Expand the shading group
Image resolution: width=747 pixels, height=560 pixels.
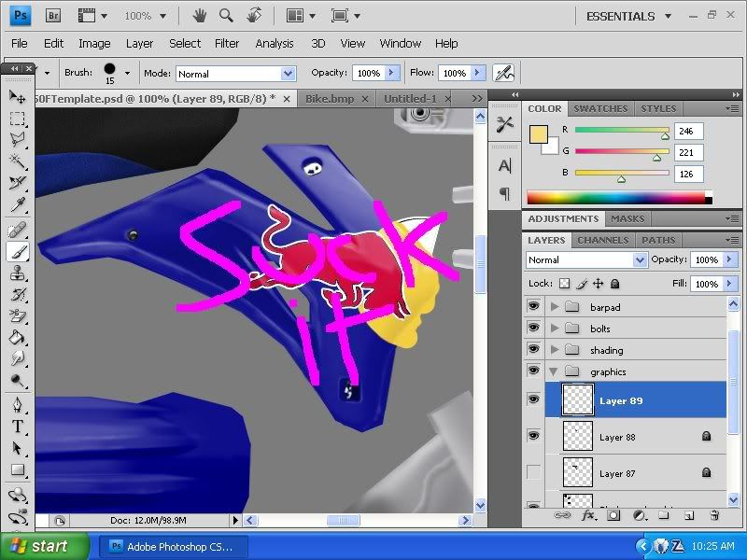coord(554,349)
